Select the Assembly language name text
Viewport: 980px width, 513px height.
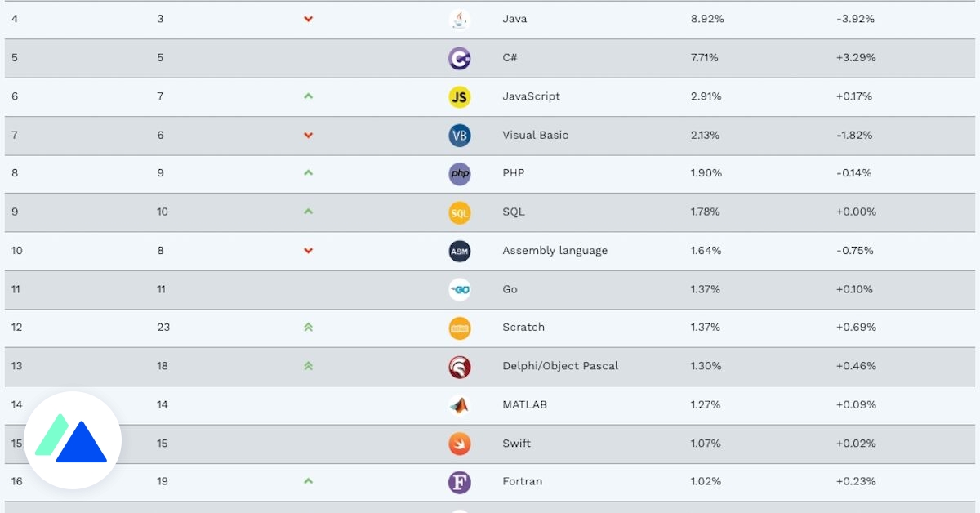(555, 251)
